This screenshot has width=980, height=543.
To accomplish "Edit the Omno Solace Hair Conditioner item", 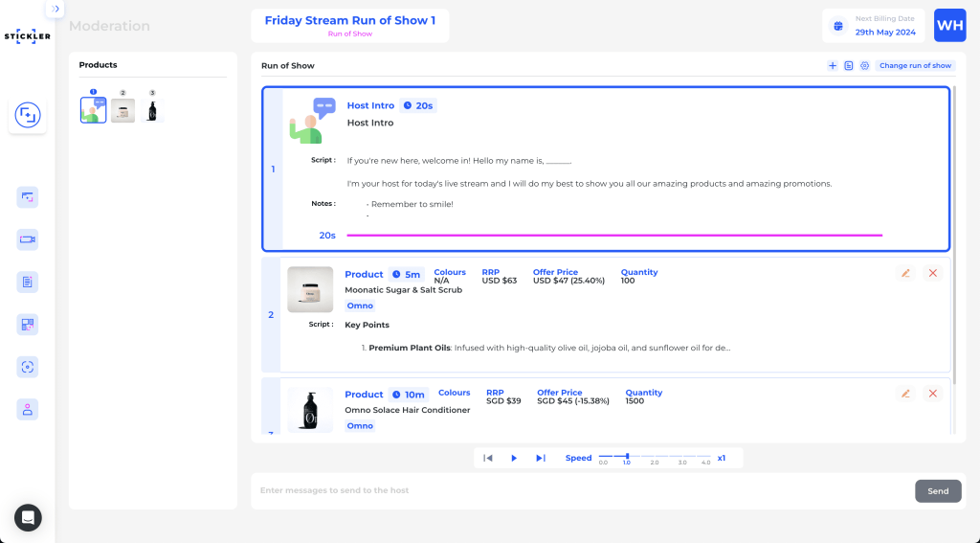I will click(x=905, y=394).
